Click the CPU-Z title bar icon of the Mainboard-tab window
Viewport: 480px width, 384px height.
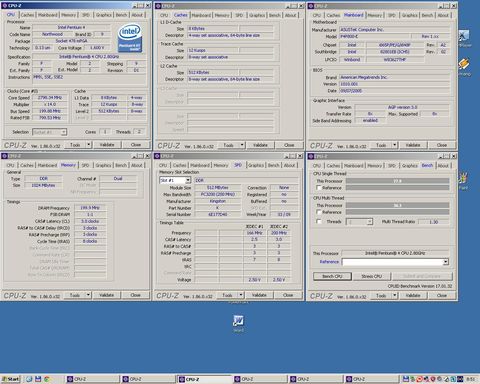(x=311, y=6)
